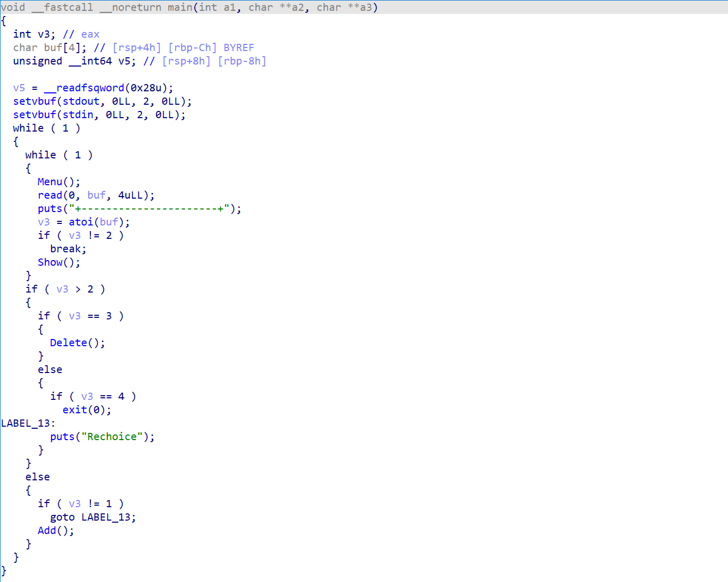Click the __readfsqword function name

click(x=84, y=88)
